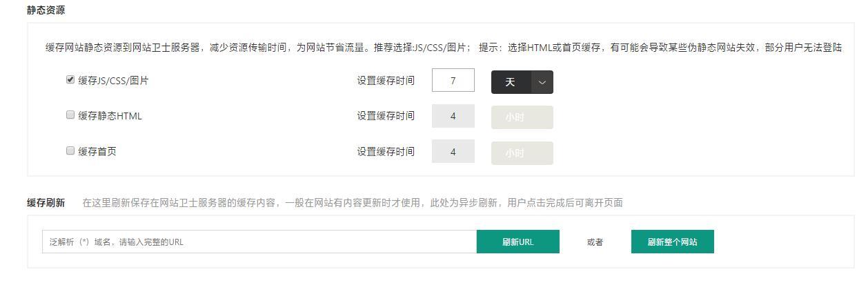Click the 或者 text between buttons
Viewport: 868px width, 283px height.
click(595, 242)
